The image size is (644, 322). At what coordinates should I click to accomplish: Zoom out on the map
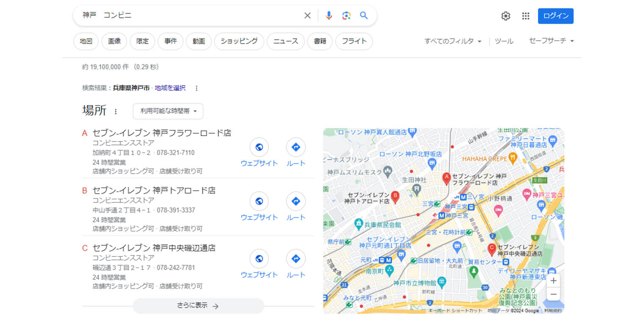553,294
